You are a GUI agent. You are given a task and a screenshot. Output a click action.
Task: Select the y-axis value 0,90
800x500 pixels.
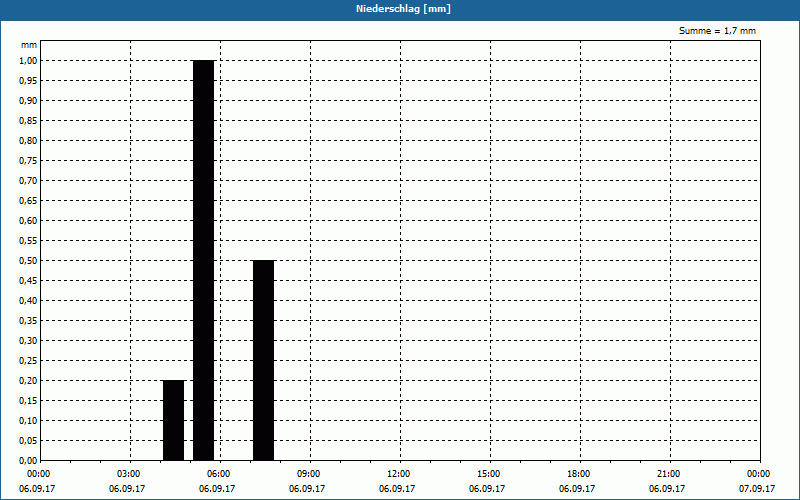pos(28,101)
